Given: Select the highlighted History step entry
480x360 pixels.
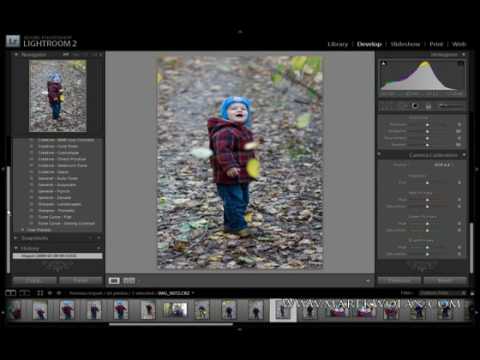Looking at the screenshot, I should [x=58, y=256].
